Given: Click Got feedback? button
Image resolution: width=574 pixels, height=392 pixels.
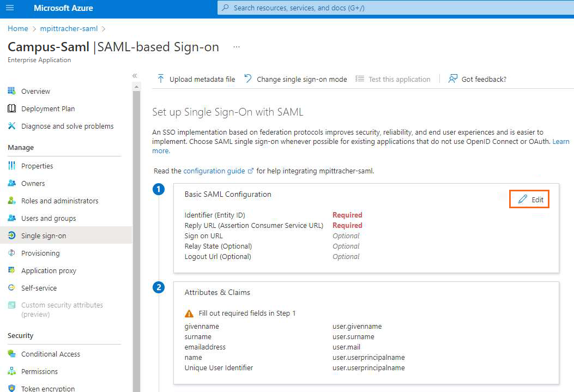Looking at the screenshot, I should pos(478,79).
